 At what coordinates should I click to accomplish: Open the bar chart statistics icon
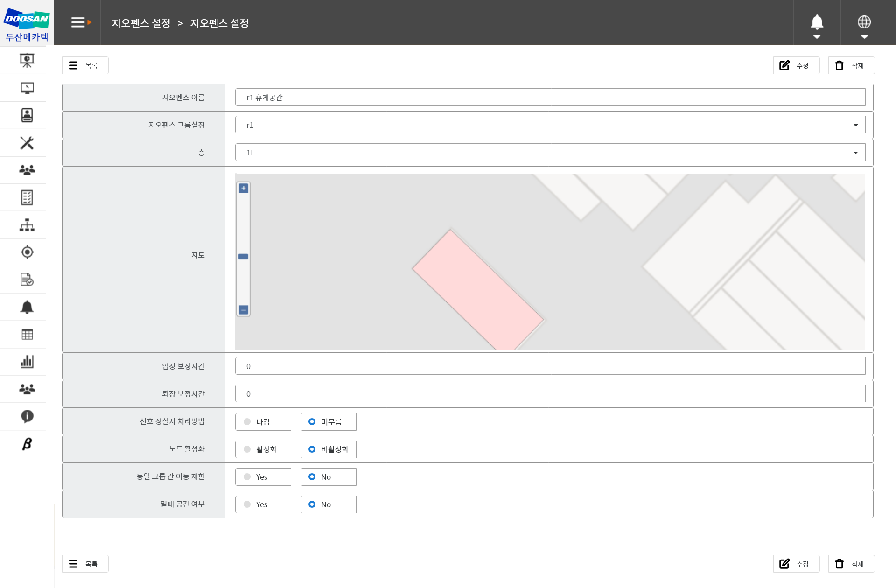tap(27, 362)
